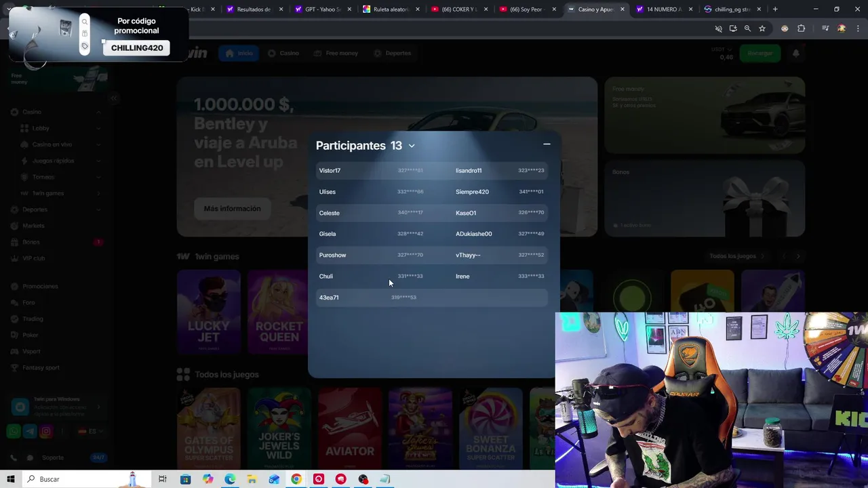Viewport: 868px width, 488px height.
Task: Open Microsoft Edge from taskbar
Action: click(x=230, y=479)
